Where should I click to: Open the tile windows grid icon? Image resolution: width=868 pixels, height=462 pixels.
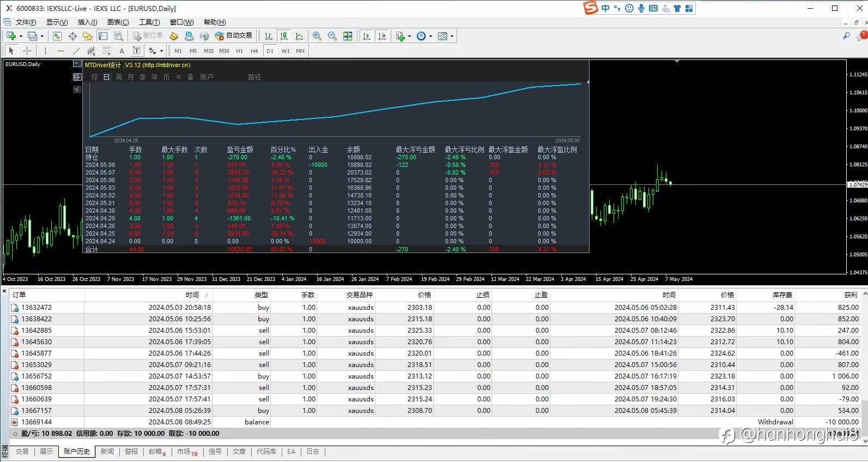click(x=348, y=36)
